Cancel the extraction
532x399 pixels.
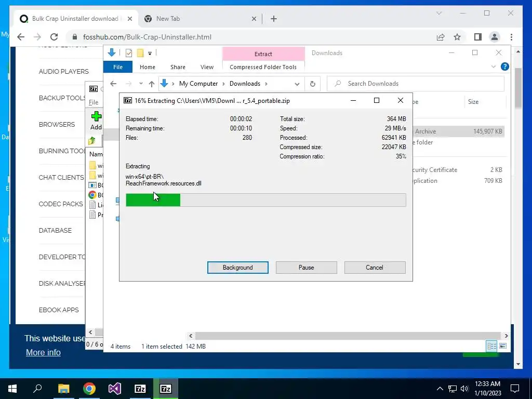(375, 268)
